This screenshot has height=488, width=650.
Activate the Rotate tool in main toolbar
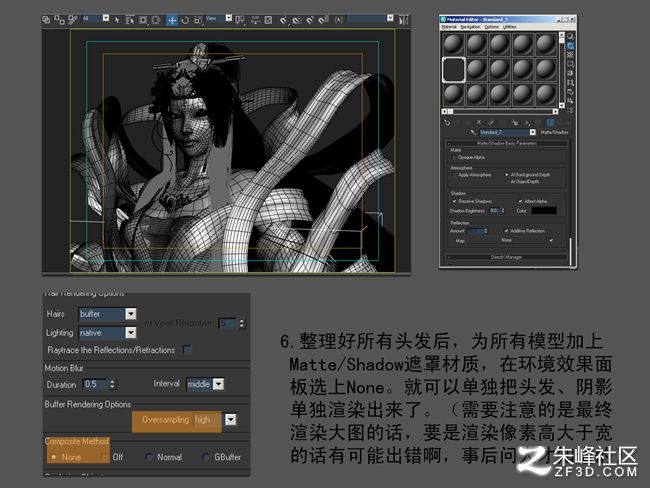click(x=185, y=20)
